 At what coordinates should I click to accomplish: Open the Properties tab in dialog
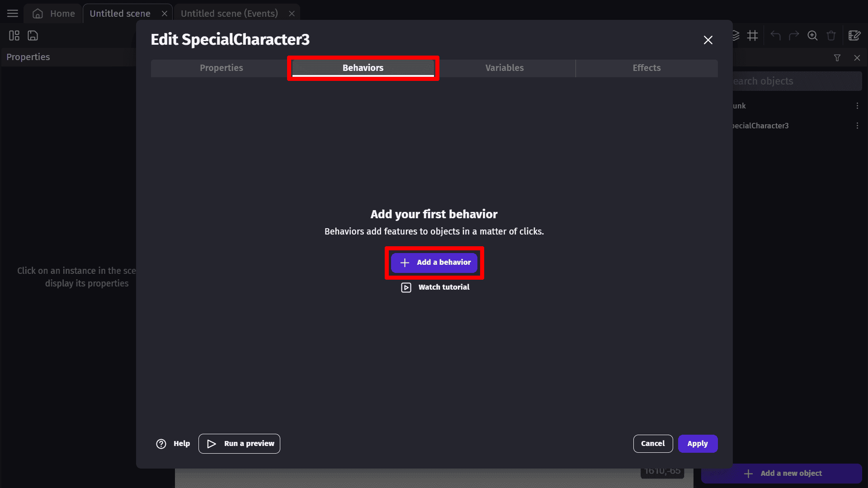pos(221,68)
